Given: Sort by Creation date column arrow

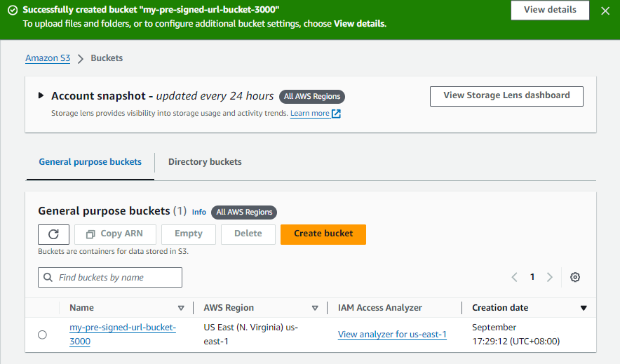Looking at the screenshot, I should click(584, 308).
